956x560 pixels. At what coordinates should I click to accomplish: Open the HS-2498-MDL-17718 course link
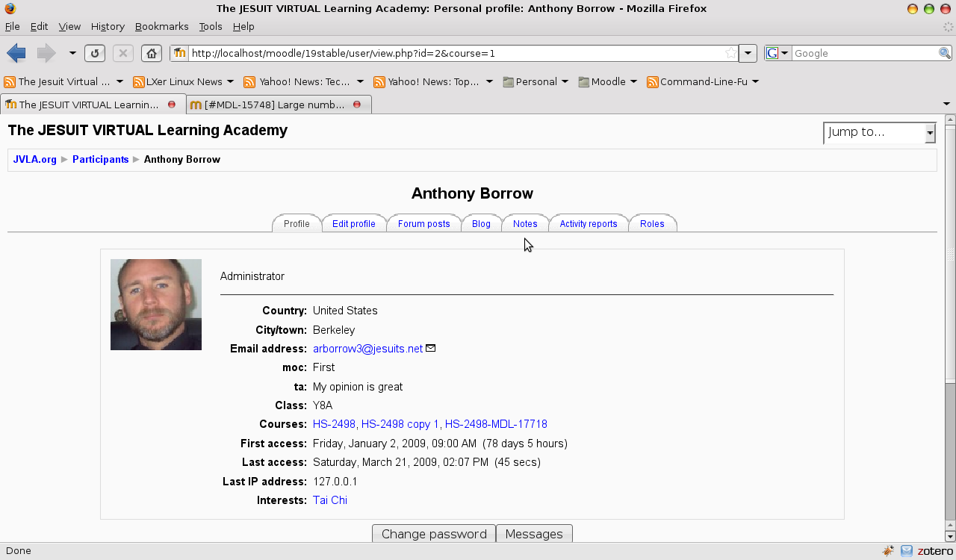(x=496, y=424)
